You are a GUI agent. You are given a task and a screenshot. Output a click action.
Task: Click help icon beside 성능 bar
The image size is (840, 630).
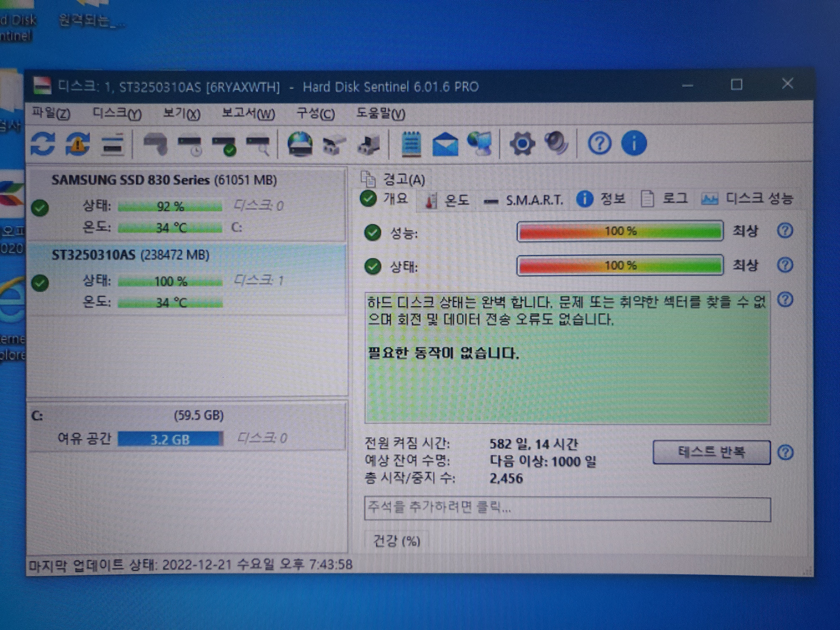coord(785,230)
